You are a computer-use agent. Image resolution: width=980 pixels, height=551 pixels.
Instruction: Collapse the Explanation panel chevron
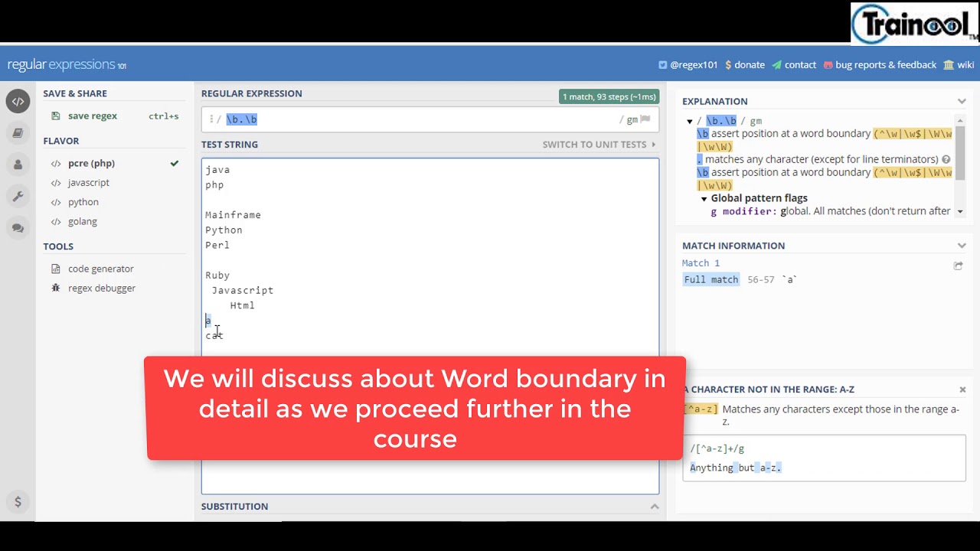[x=962, y=101]
